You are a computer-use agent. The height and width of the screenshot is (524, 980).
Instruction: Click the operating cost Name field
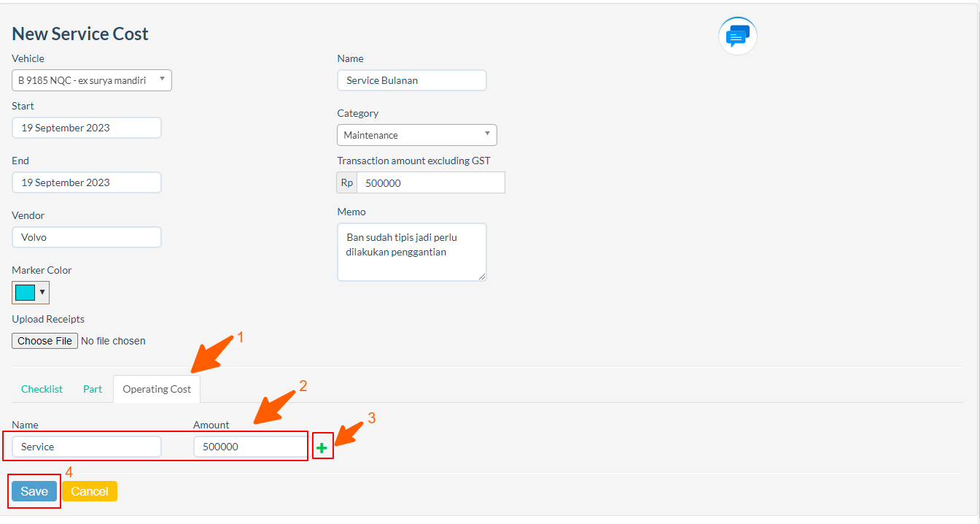pyautogui.click(x=87, y=447)
